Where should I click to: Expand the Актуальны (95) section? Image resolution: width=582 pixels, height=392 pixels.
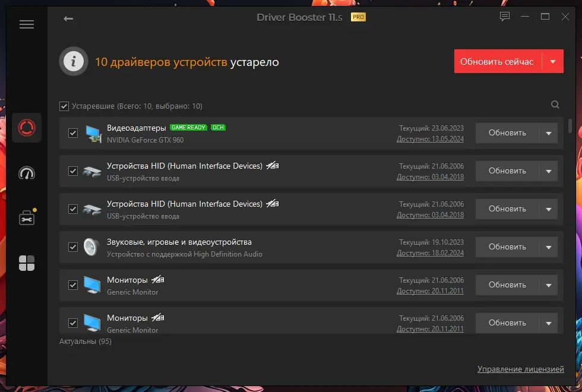click(86, 341)
